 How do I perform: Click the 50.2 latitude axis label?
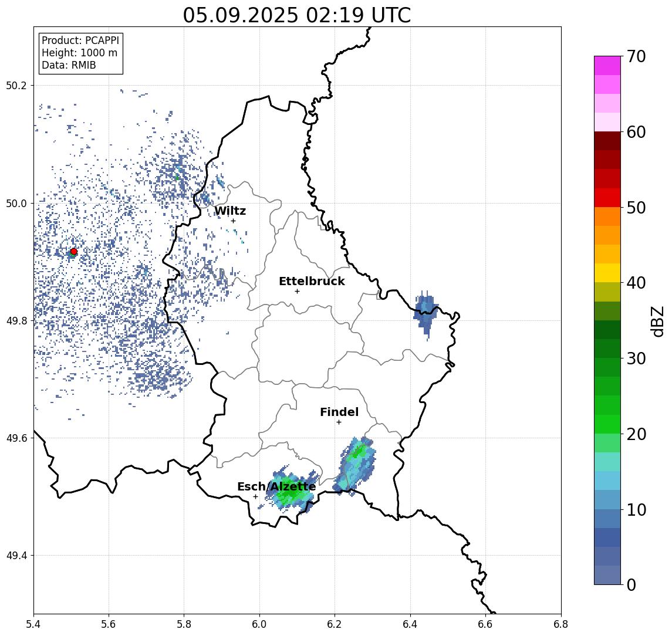(16, 85)
